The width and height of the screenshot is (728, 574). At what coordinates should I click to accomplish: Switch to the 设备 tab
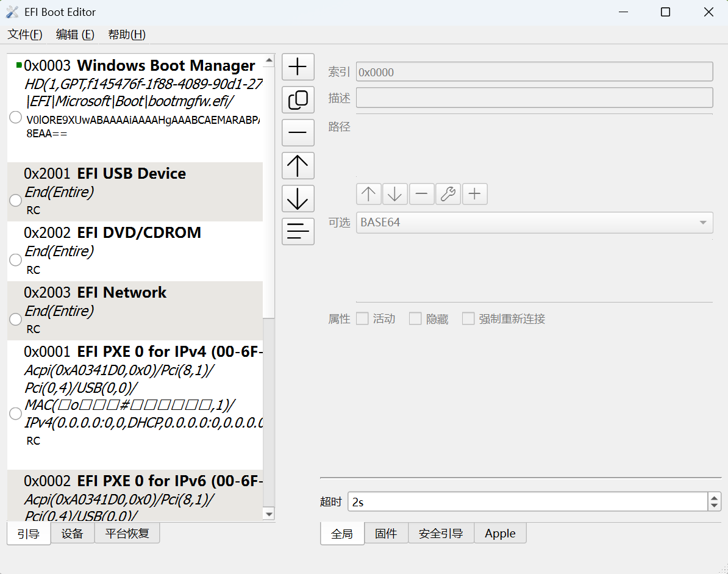(x=73, y=533)
